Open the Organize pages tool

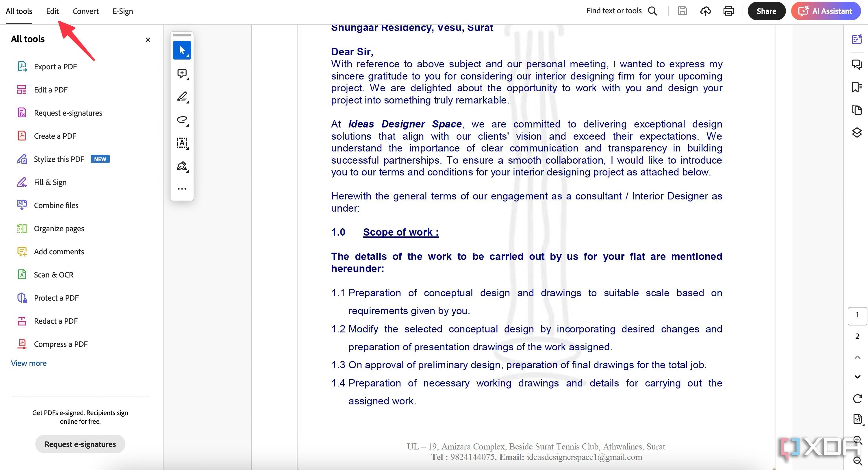(59, 228)
